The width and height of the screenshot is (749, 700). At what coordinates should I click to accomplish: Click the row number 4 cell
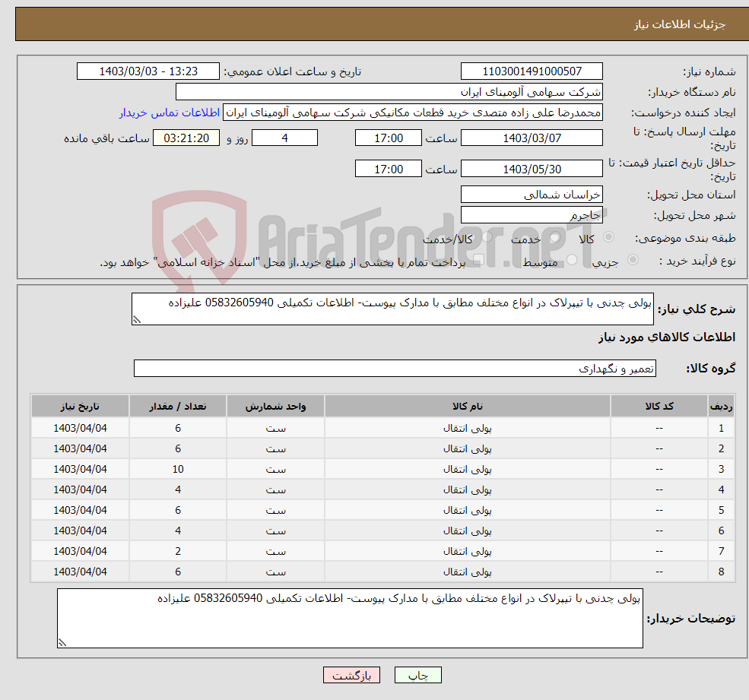[x=722, y=490]
